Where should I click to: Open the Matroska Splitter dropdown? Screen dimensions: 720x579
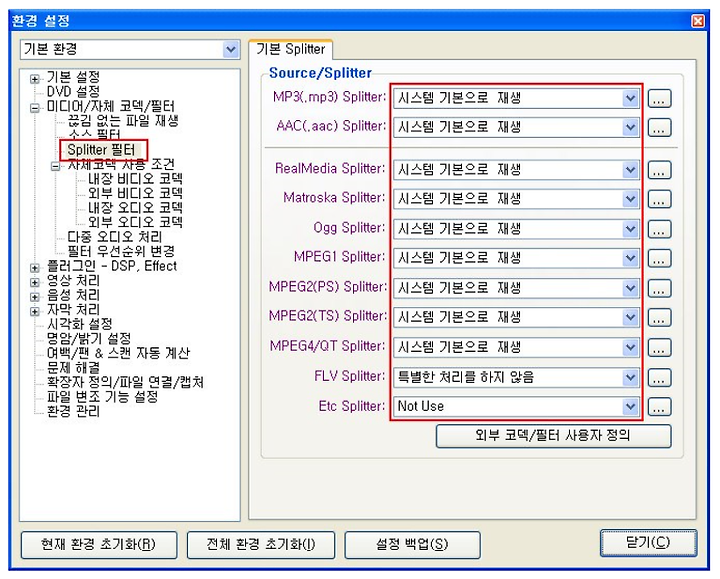[516, 199]
